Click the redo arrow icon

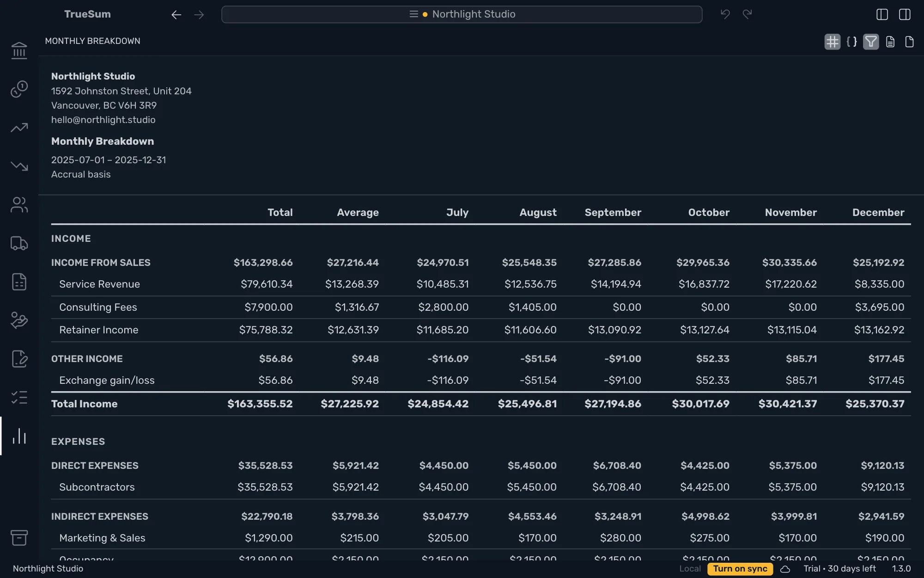[748, 14]
